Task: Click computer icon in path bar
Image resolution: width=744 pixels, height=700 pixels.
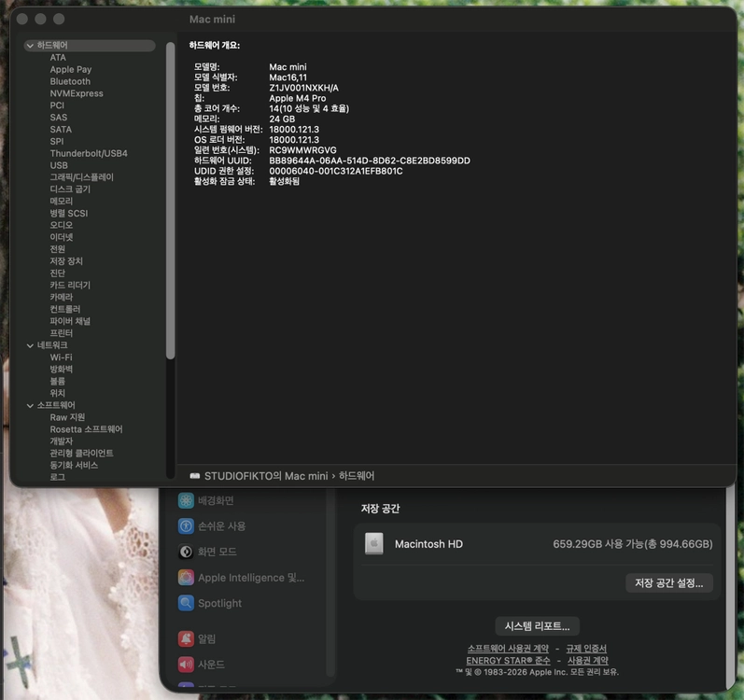Action: pos(194,476)
